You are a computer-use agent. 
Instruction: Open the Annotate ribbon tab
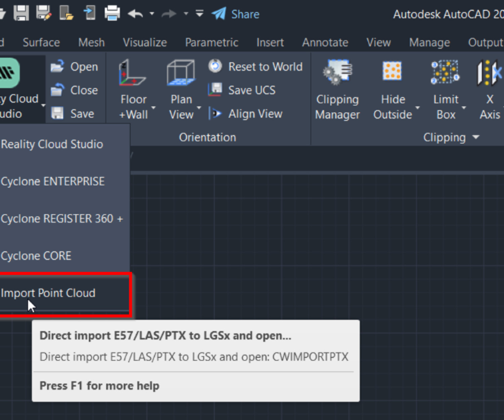[325, 42]
